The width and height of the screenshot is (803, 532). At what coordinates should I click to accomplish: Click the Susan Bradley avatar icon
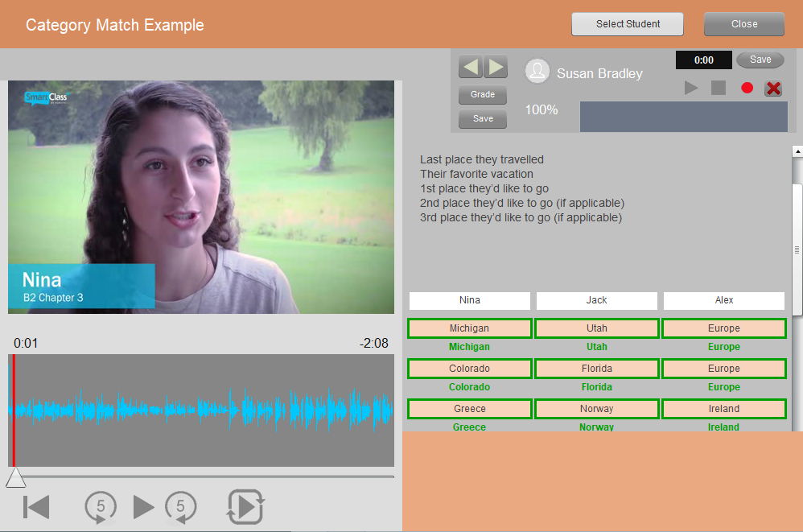coord(537,72)
